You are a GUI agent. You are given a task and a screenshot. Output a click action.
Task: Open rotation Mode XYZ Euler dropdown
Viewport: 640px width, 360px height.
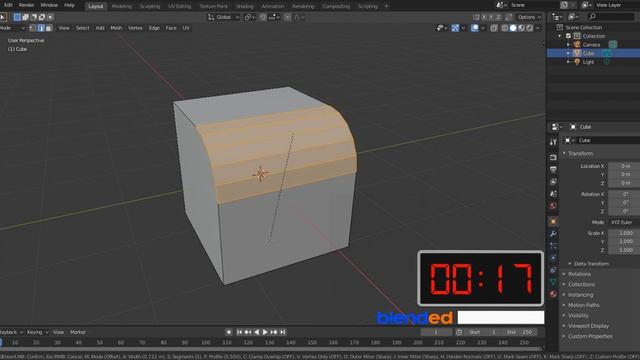click(x=624, y=222)
